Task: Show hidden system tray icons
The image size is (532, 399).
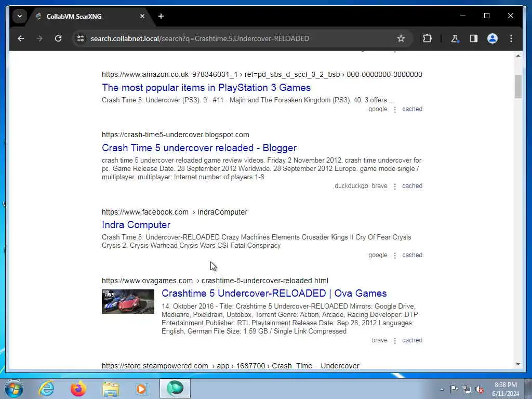Action: point(442,389)
